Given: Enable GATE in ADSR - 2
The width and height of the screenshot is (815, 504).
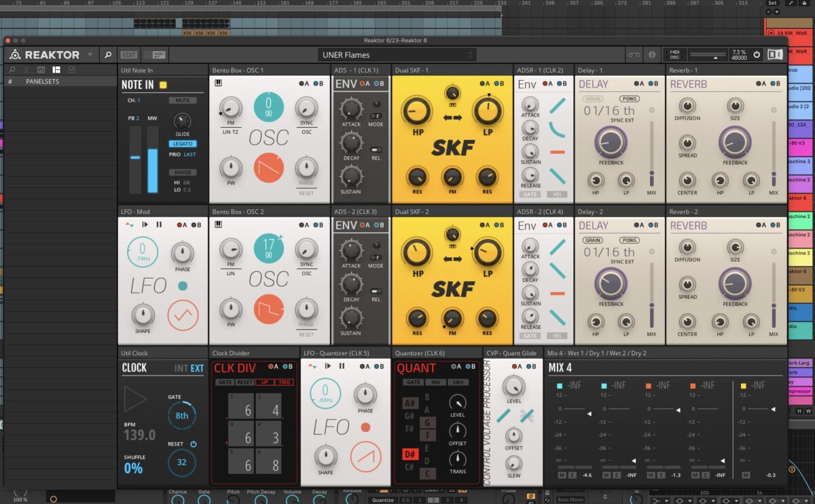Looking at the screenshot, I should click(x=530, y=336).
